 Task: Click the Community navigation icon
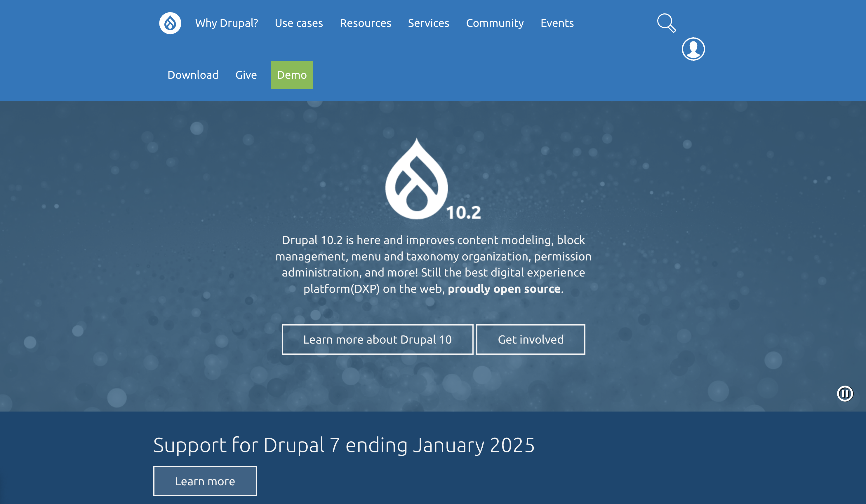(x=495, y=23)
